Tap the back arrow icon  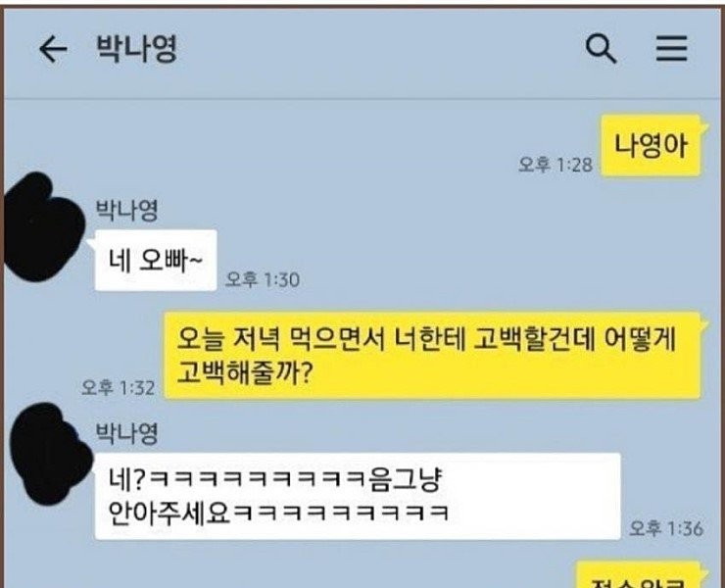click(x=53, y=50)
